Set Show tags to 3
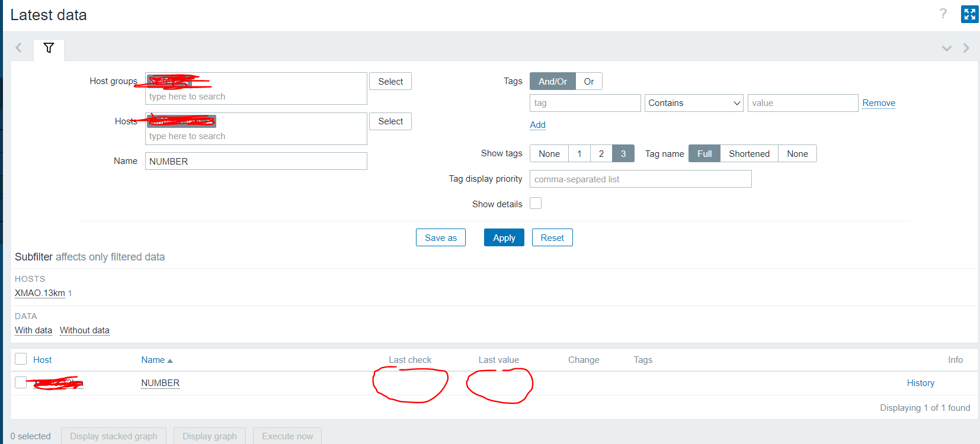980x444 pixels. 623,154
